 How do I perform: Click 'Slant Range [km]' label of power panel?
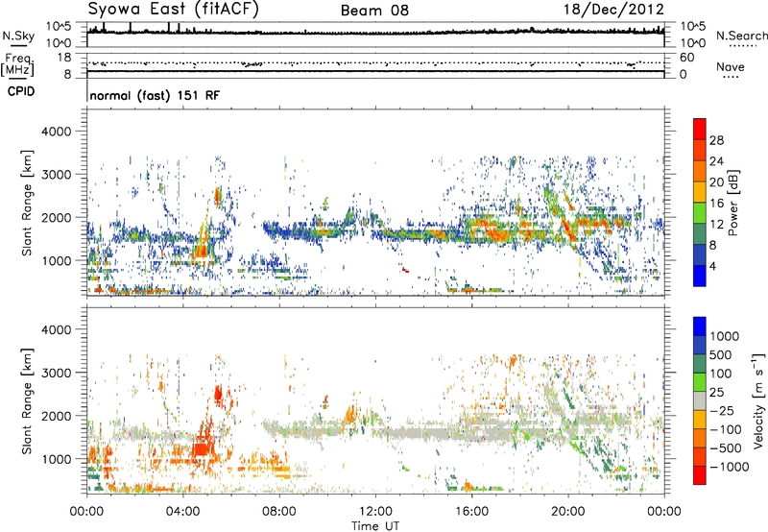pos(27,203)
